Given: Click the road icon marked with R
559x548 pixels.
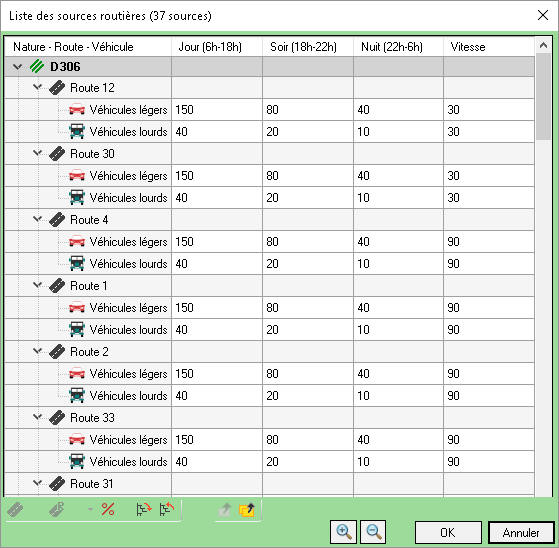Looking at the screenshot, I should [57, 509].
